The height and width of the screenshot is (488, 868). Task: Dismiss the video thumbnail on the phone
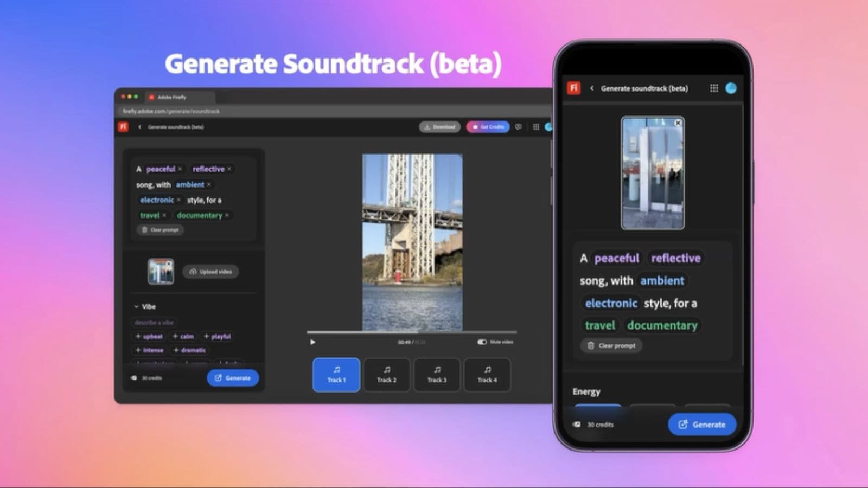[678, 123]
